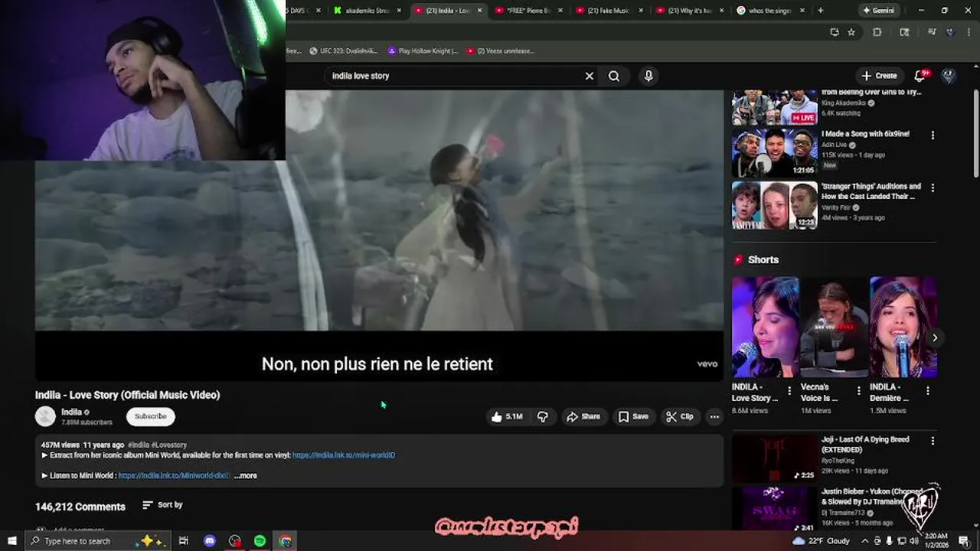Click the #indila hashtag
Image resolution: width=980 pixels, height=551 pixels.
139,445
